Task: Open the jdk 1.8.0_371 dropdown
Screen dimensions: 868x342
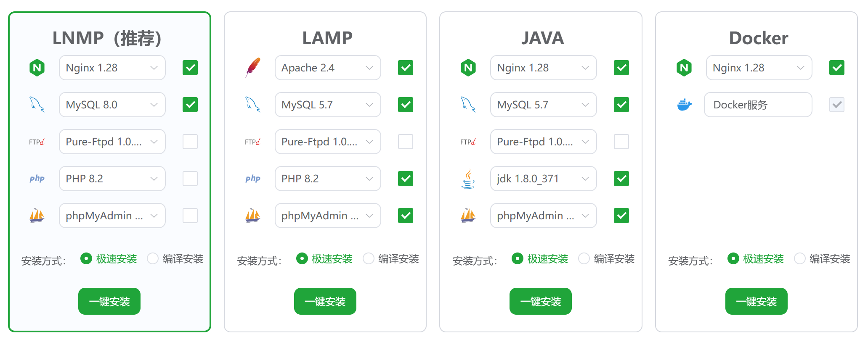Action: pyautogui.click(x=543, y=179)
